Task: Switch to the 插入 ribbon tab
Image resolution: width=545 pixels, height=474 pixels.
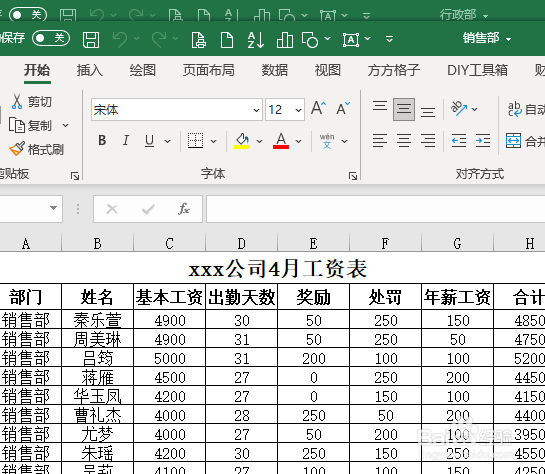Action: coord(90,70)
